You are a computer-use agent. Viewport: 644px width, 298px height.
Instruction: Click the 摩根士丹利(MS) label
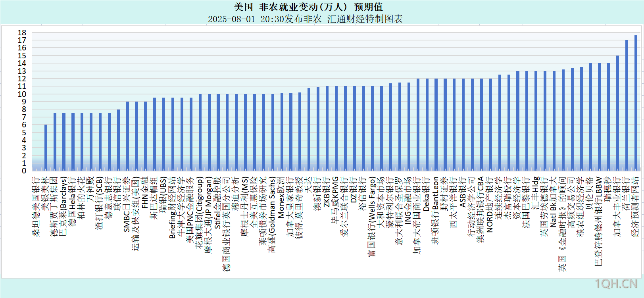[245, 206]
